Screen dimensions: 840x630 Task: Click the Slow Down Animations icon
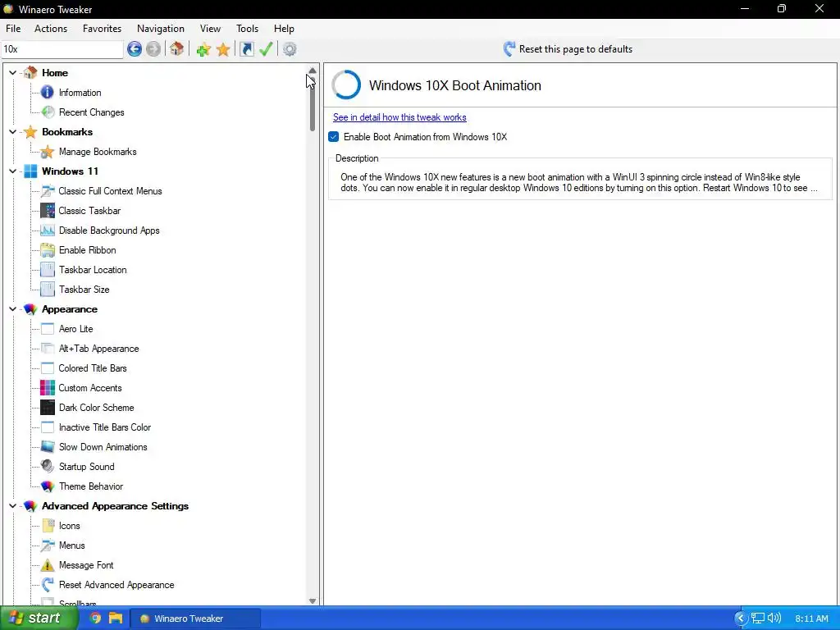point(48,447)
